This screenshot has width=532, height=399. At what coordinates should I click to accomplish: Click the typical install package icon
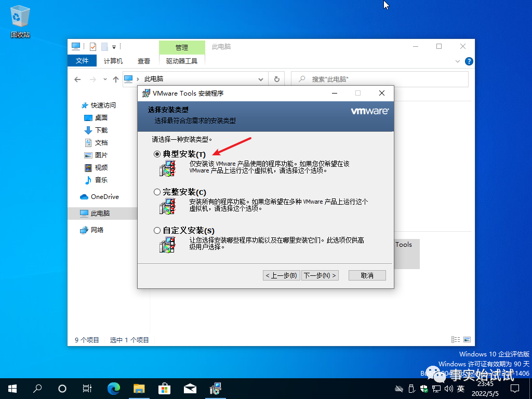pos(167,168)
